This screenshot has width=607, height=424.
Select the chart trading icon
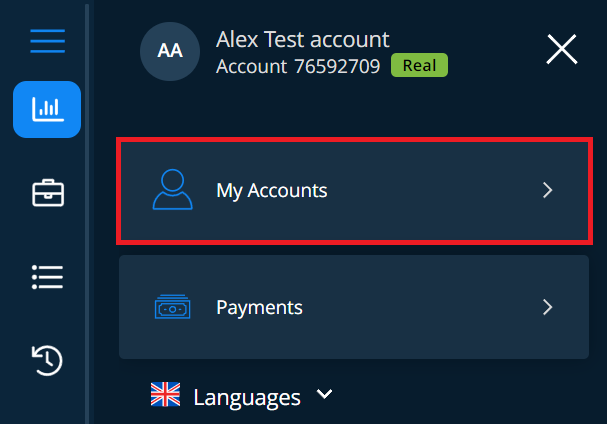(x=47, y=109)
